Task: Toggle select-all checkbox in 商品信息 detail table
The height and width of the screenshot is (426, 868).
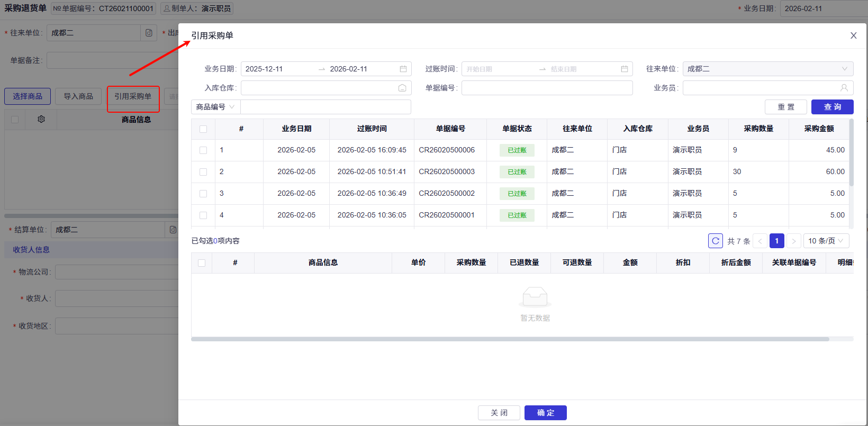Action: pyautogui.click(x=202, y=263)
